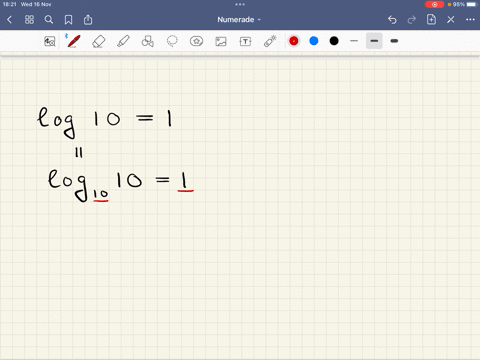The height and width of the screenshot is (360, 480).
Task: Choose the red pen color
Action: point(294,41)
